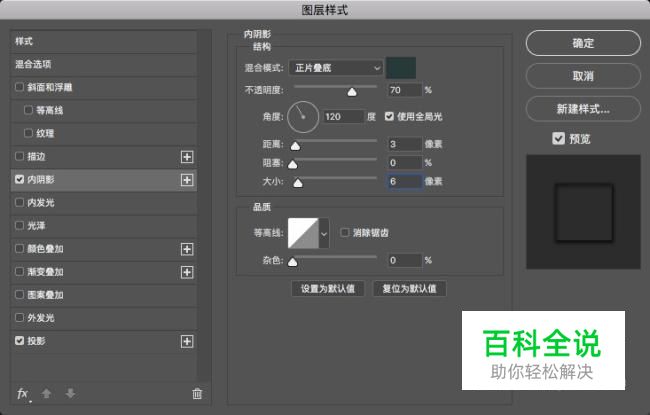Click the 新建样式... button
Image resolution: width=650 pixels, height=415 pixels.
click(x=583, y=109)
